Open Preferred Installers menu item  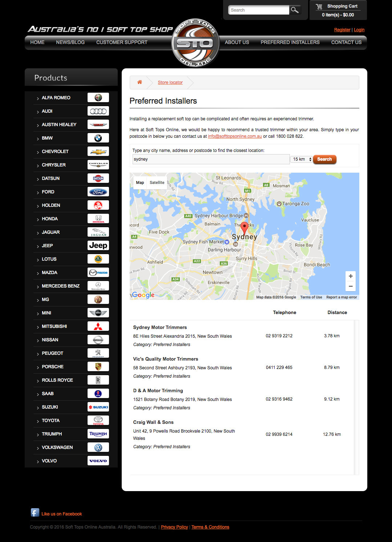[290, 42]
